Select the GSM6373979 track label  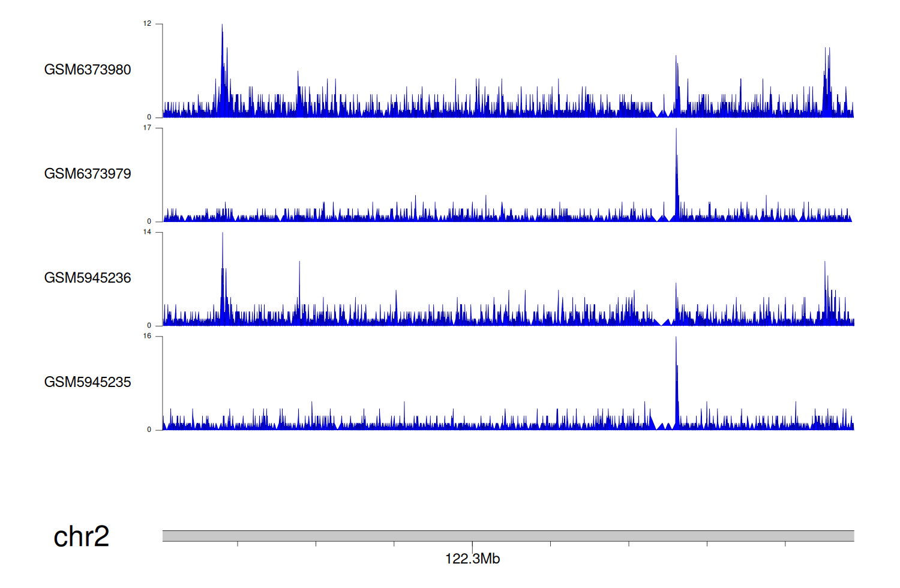coord(88,174)
